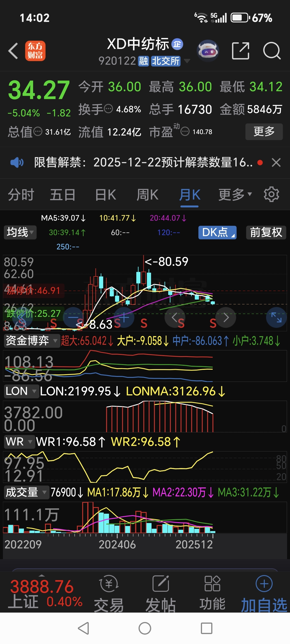Tap the 80.59 high price marker
The image size is (290, 644).
[x=167, y=262]
